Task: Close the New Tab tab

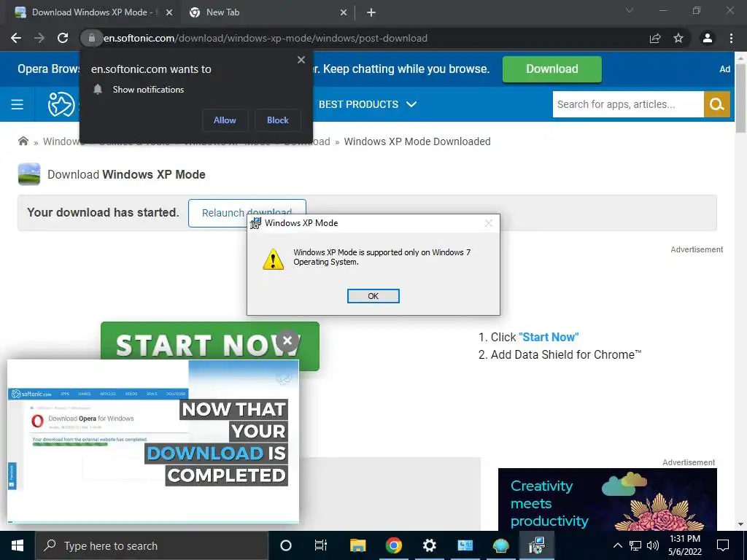Action: [344, 13]
